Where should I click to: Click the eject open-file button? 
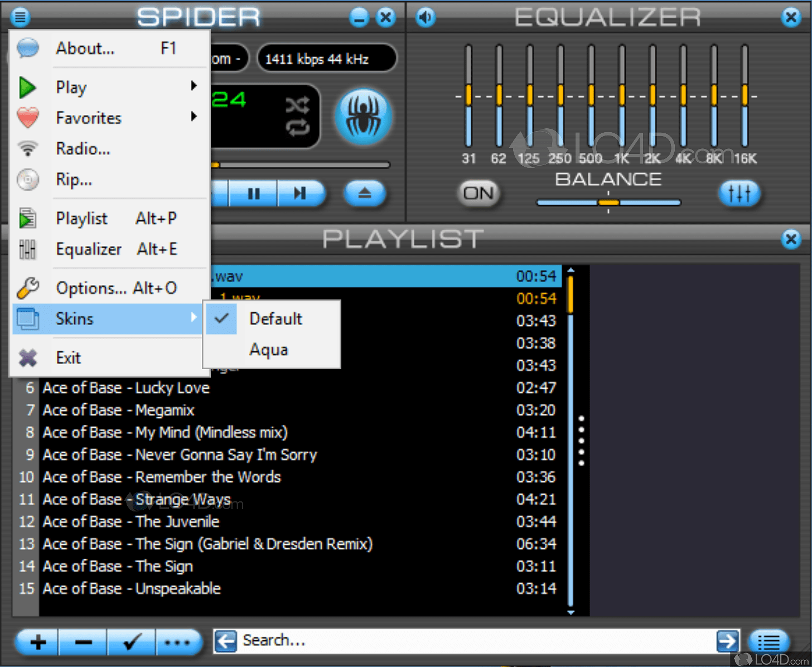click(x=365, y=194)
